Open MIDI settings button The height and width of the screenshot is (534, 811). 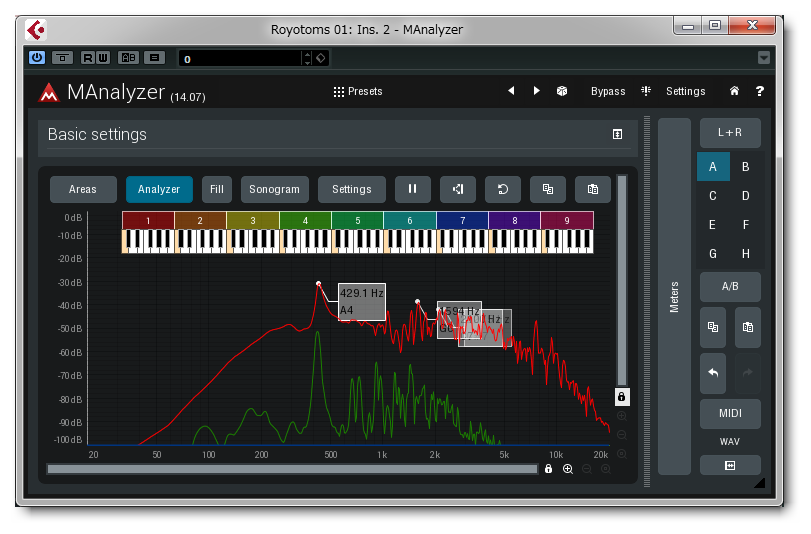point(730,413)
